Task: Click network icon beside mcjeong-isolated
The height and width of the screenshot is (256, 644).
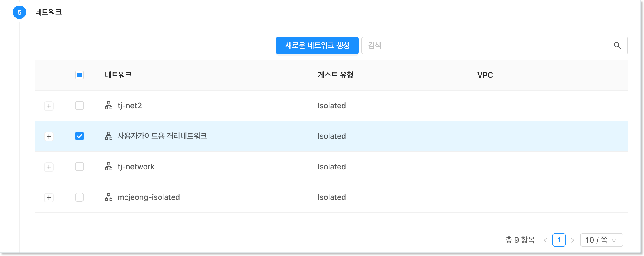Action: point(109,197)
